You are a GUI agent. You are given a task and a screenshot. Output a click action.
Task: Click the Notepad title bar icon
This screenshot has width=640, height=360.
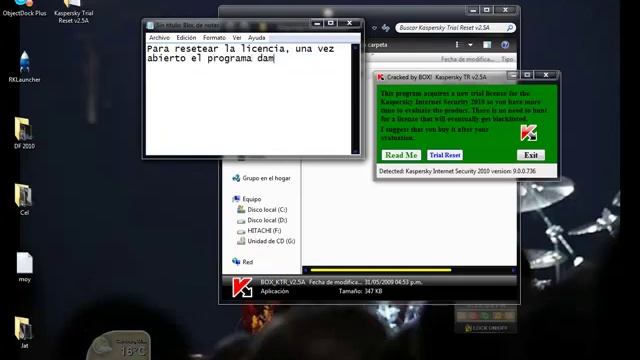click(x=150, y=25)
